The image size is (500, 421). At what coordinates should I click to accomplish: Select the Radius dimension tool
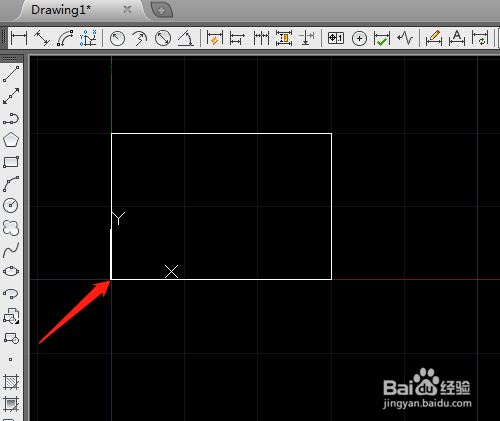(117, 38)
